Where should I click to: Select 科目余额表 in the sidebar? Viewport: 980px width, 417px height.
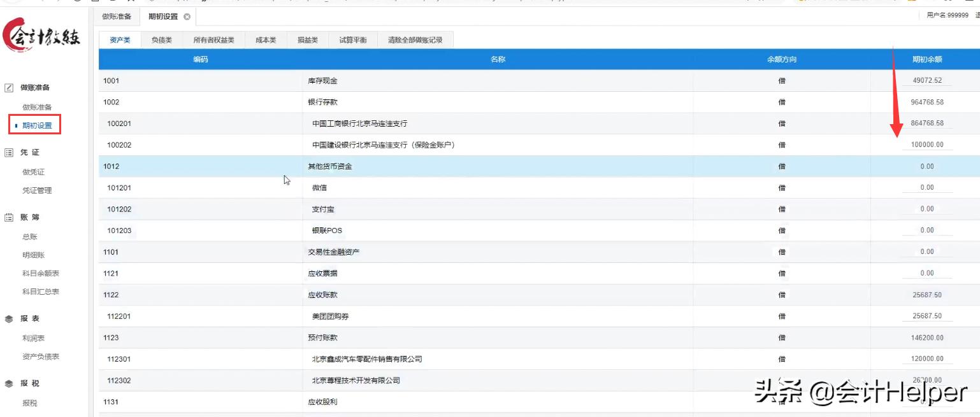tap(41, 272)
